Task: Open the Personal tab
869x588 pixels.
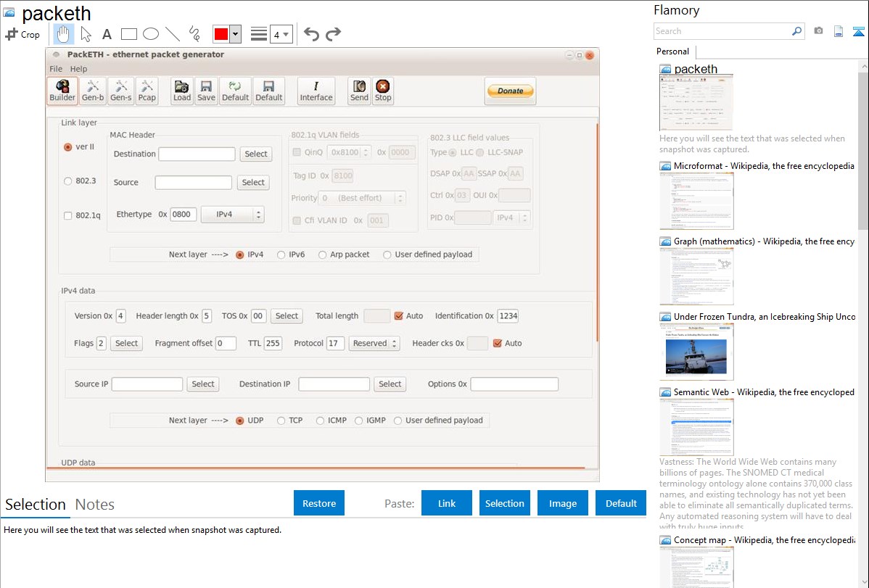Action: coord(672,51)
